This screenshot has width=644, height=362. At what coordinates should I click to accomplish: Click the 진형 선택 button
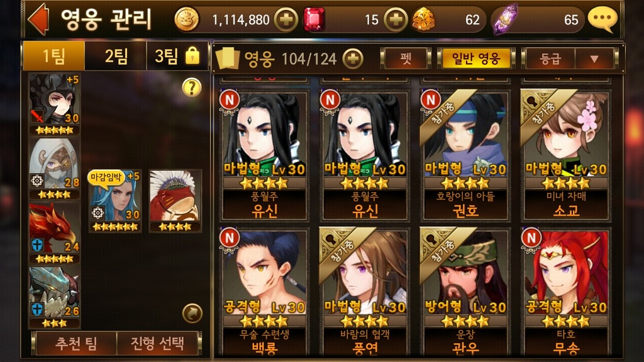(x=157, y=343)
